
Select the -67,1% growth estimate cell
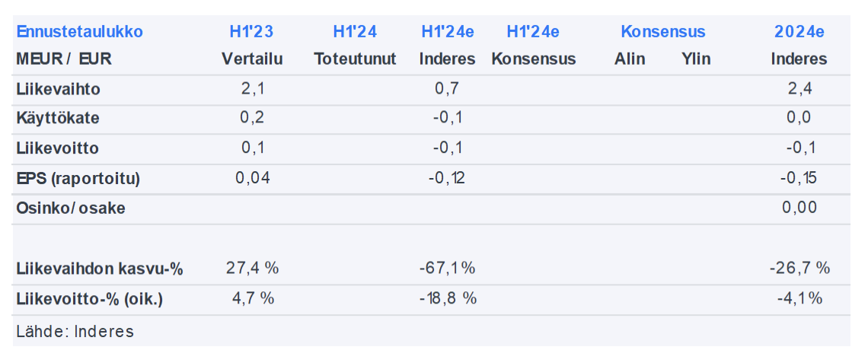(x=447, y=269)
